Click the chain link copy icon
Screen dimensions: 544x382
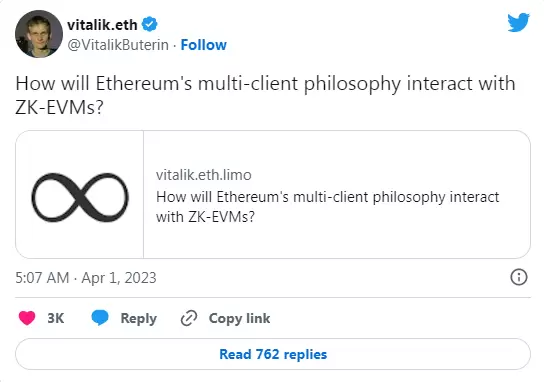click(x=189, y=318)
